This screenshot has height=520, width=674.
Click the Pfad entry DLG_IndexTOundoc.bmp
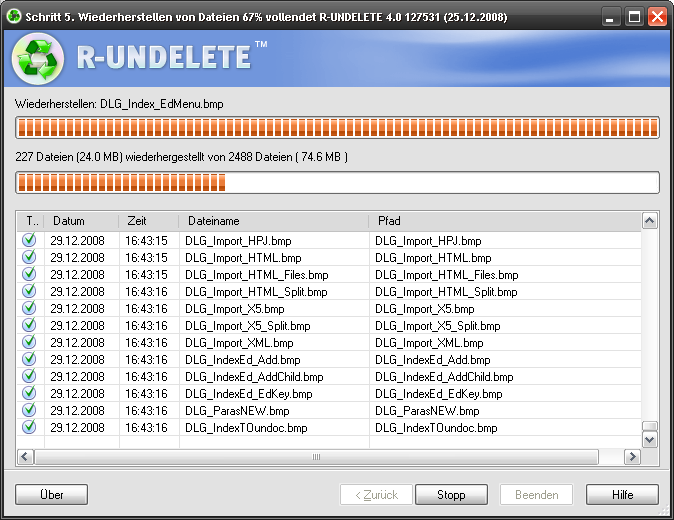pos(436,428)
